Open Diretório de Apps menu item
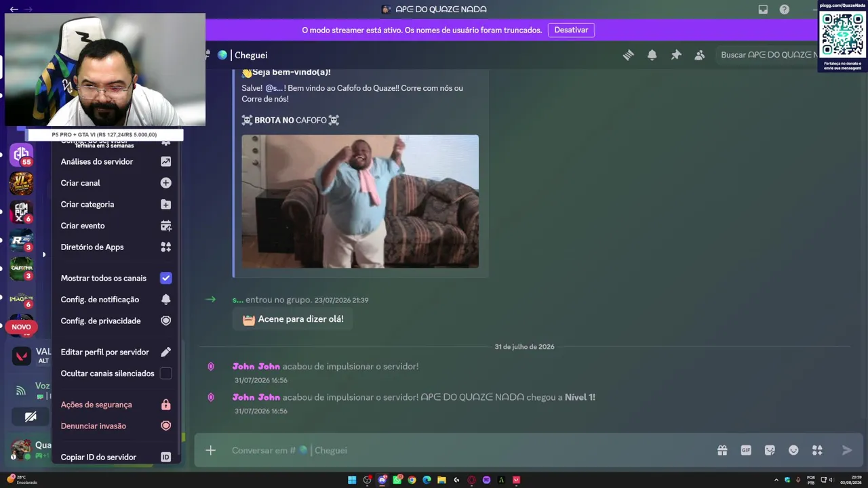Viewport: 868px width, 488px height. [116, 247]
